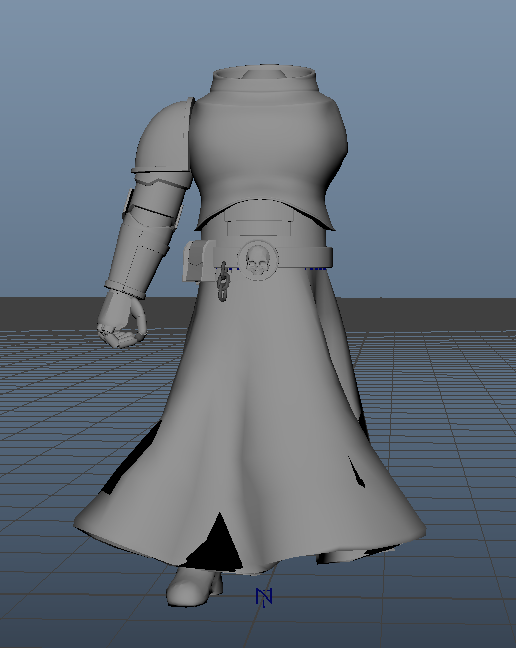Select the chest torso armor surface
This screenshot has height=648, width=516.
click(x=269, y=151)
